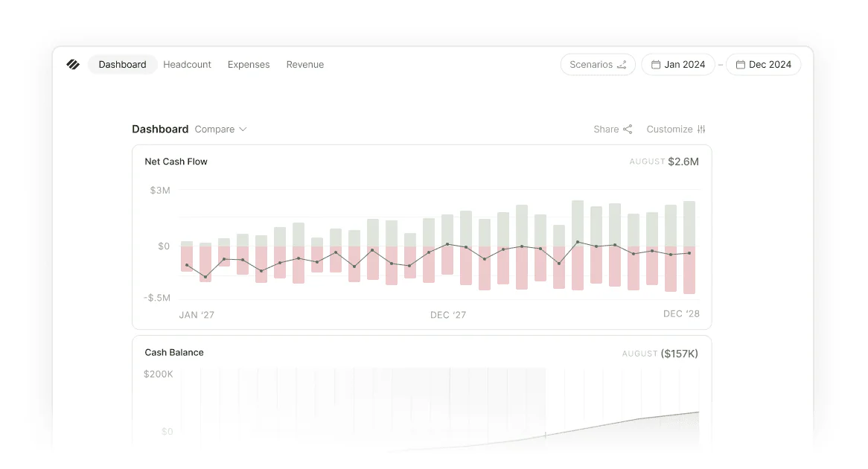The height and width of the screenshot is (469, 868).
Task: Open the Dashboard tab
Action: pyautogui.click(x=122, y=65)
